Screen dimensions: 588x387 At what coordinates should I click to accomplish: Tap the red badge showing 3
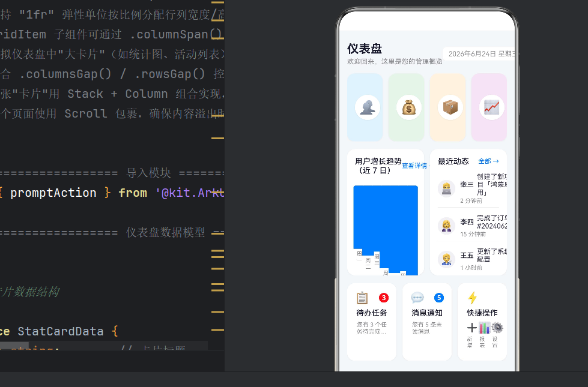[384, 298]
